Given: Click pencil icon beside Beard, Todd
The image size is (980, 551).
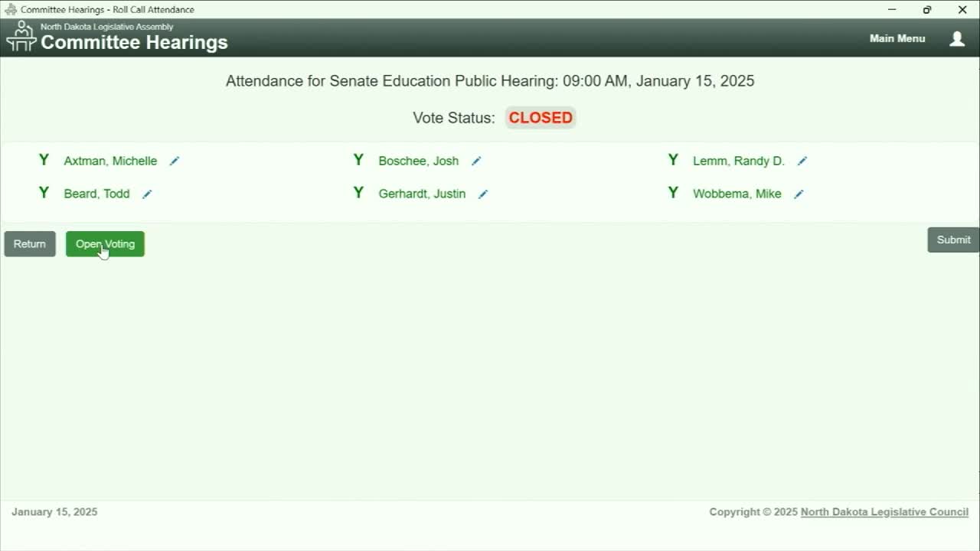Looking at the screenshot, I should 147,194.
